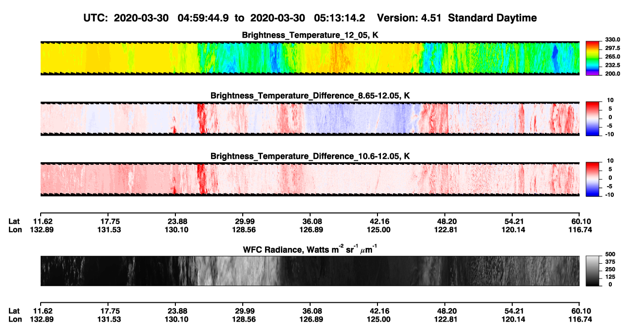This screenshot has width=644, height=330.
Task: Click the red-blue colorbar beside the 10.6-12.05 panel
Action: click(593, 178)
